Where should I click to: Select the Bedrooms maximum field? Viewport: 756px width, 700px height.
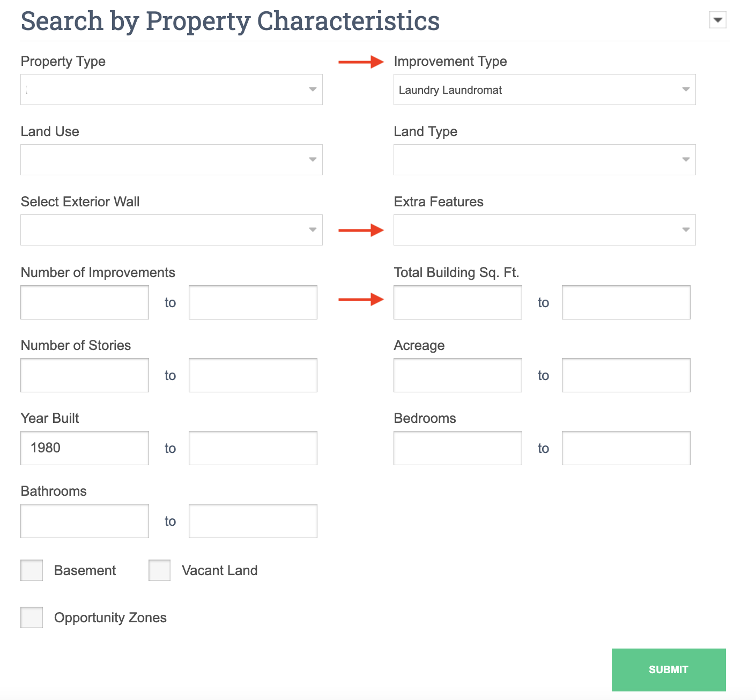(x=626, y=448)
